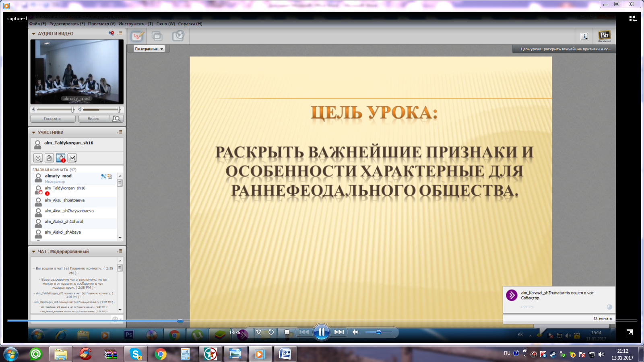Pause the video

tap(321, 332)
